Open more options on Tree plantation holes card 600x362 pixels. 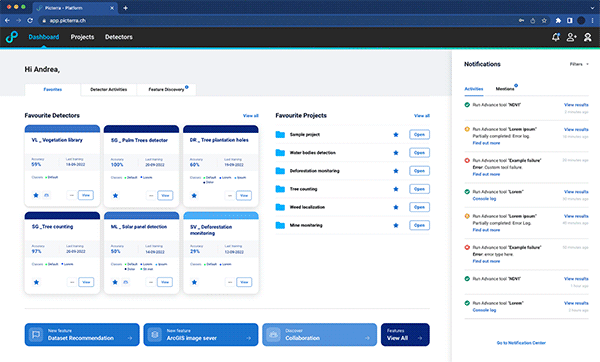(230, 196)
